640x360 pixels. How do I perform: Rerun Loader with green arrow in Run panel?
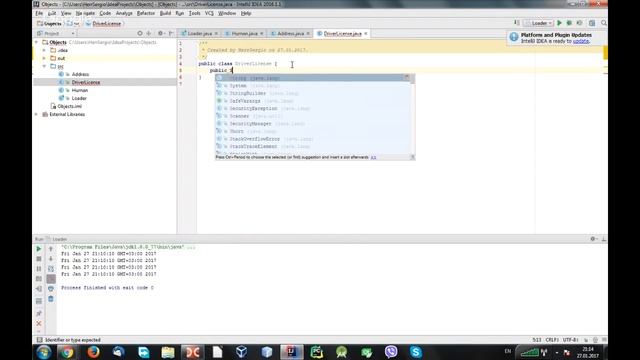(x=39, y=249)
